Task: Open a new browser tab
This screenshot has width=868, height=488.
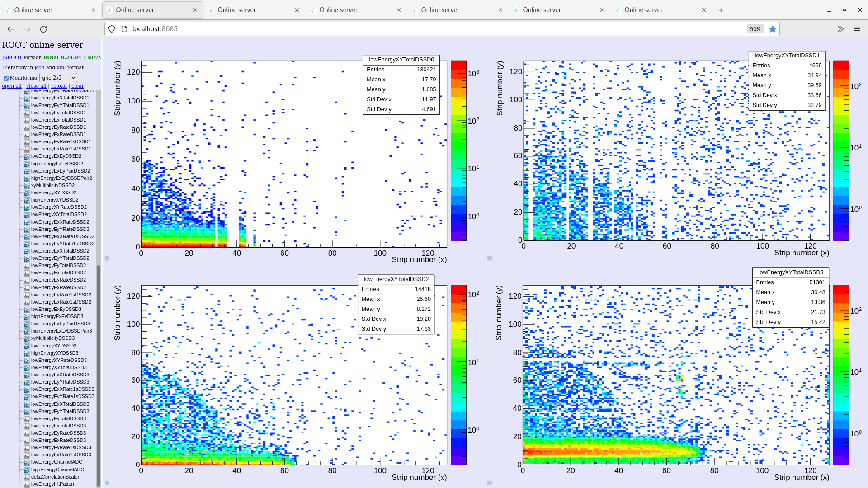Action: [x=721, y=10]
